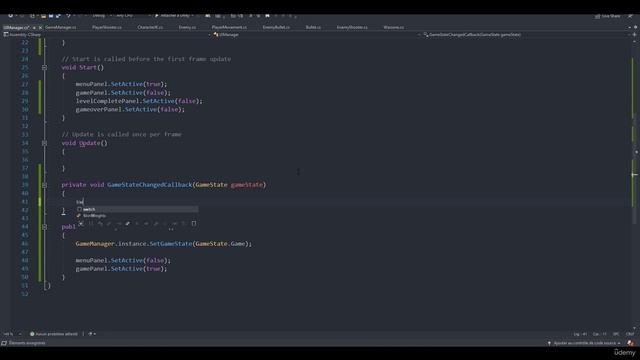Click gameoverPanel on line 30

(98, 109)
